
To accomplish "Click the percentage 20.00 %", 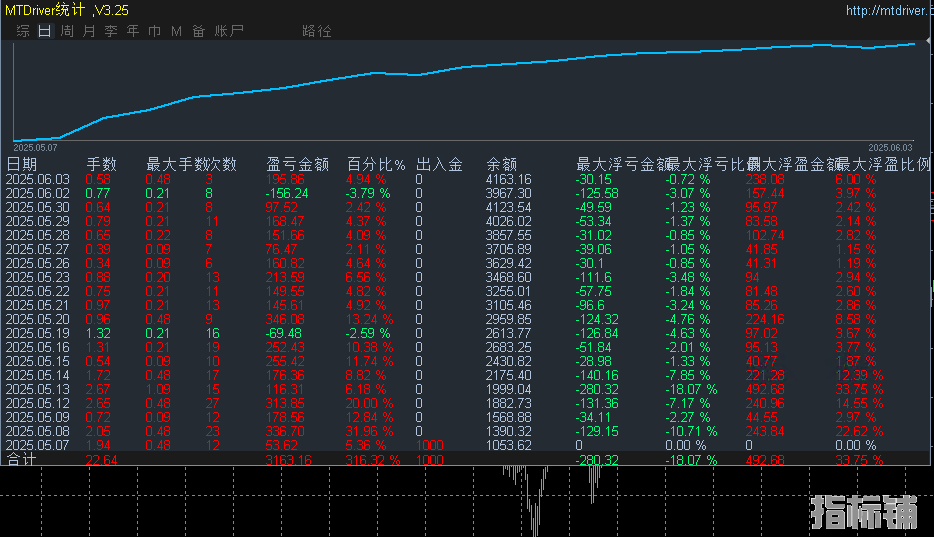I will (x=369, y=403).
